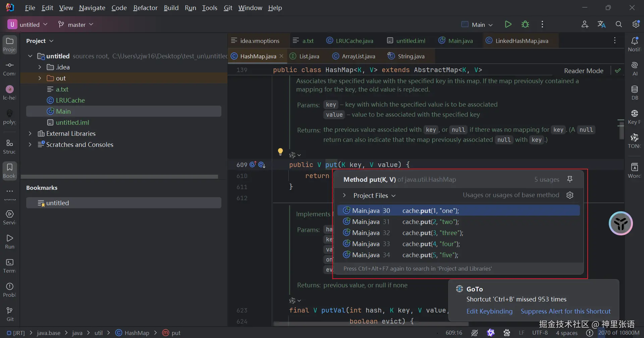Expand the .idea folder
The image size is (644, 338).
coord(40,67)
